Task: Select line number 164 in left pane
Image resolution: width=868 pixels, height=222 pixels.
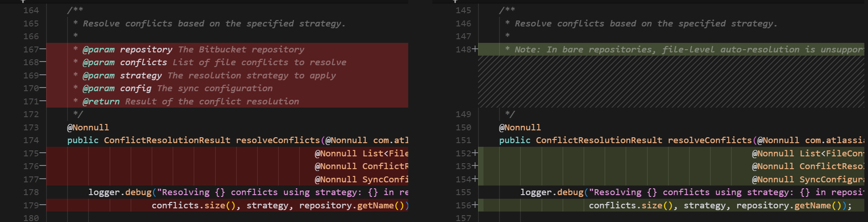Action: (x=31, y=10)
